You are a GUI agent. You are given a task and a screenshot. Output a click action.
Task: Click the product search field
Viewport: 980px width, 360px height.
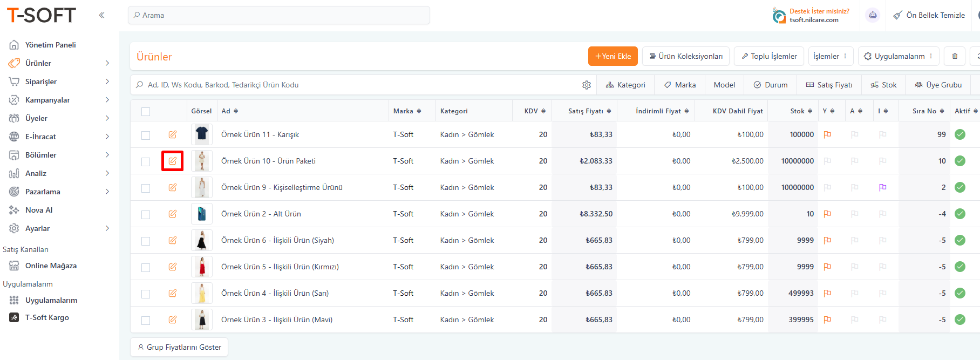pyautogui.click(x=356, y=85)
